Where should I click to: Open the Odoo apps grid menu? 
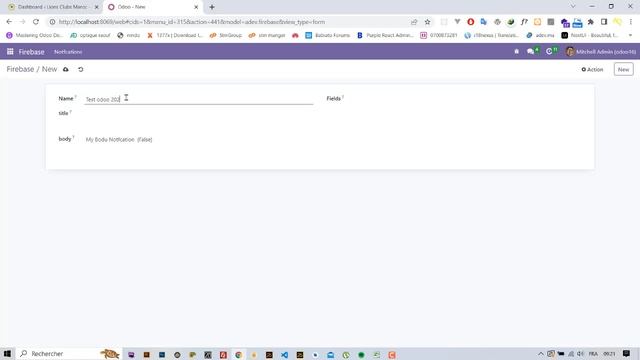[10, 51]
